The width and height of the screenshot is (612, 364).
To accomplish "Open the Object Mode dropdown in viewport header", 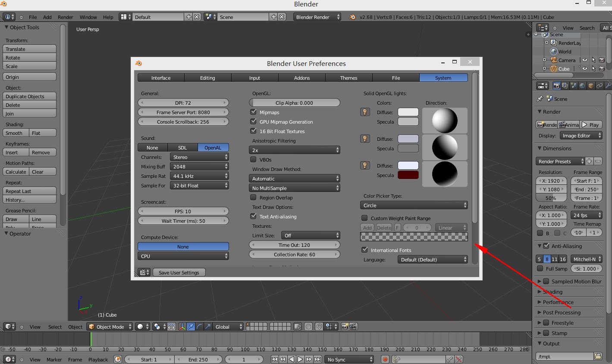I will [110, 327].
